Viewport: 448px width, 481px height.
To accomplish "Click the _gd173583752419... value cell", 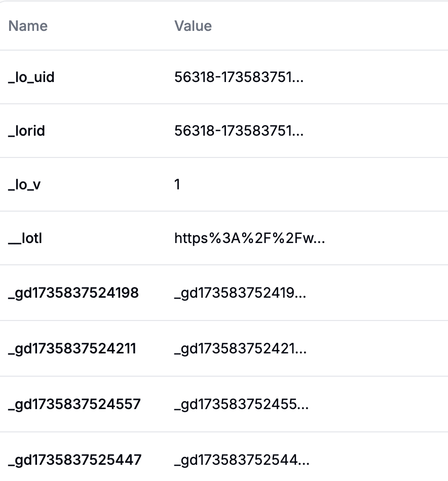I will pyautogui.click(x=240, y=293).
